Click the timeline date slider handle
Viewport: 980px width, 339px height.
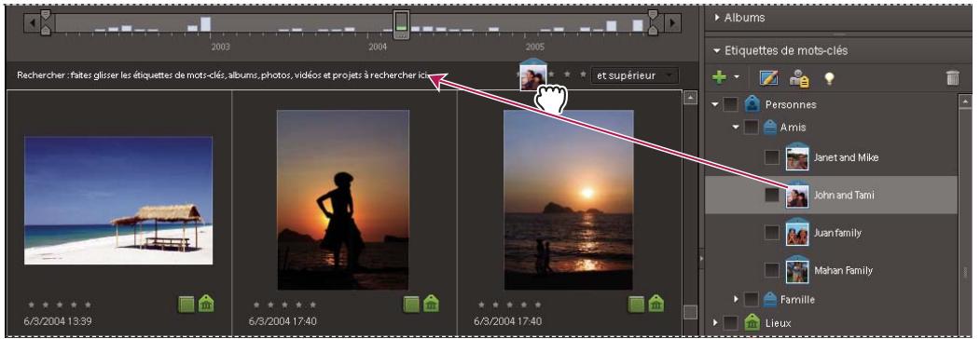tap(402, 23)
